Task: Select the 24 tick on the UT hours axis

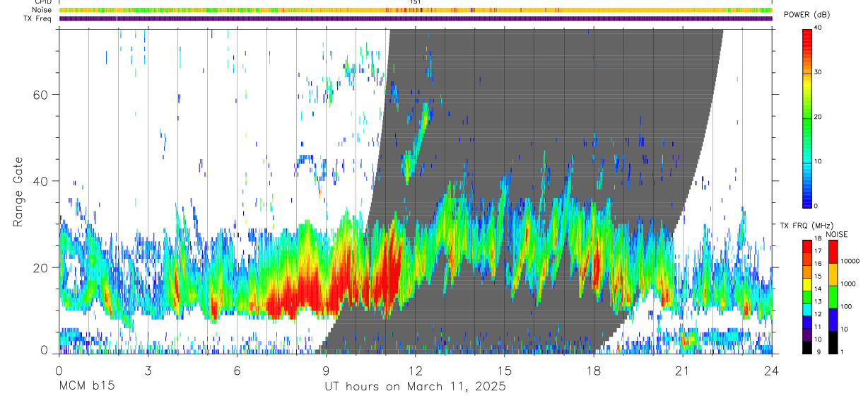Action: (772, 370)
